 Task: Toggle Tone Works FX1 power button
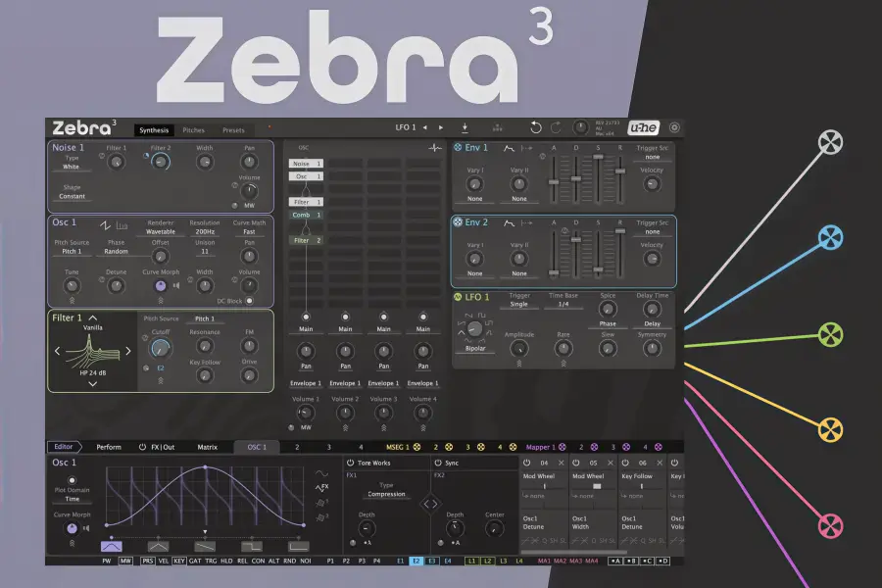pos(350,463)
